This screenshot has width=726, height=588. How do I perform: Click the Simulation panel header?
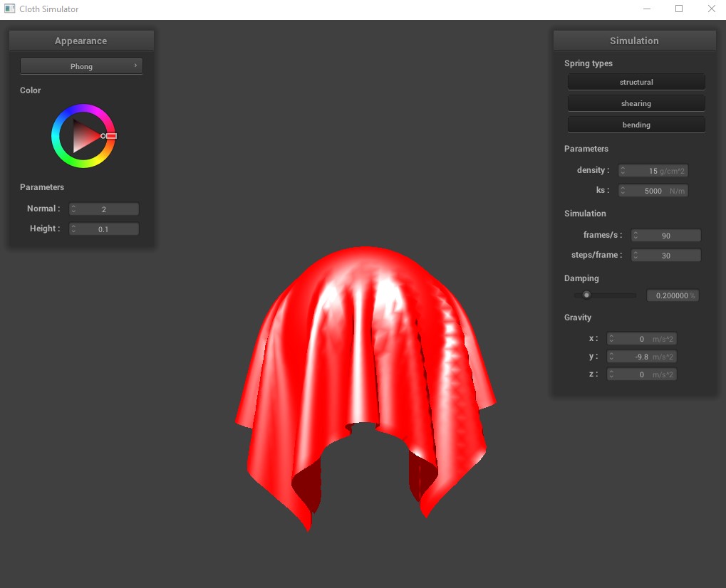634,41
